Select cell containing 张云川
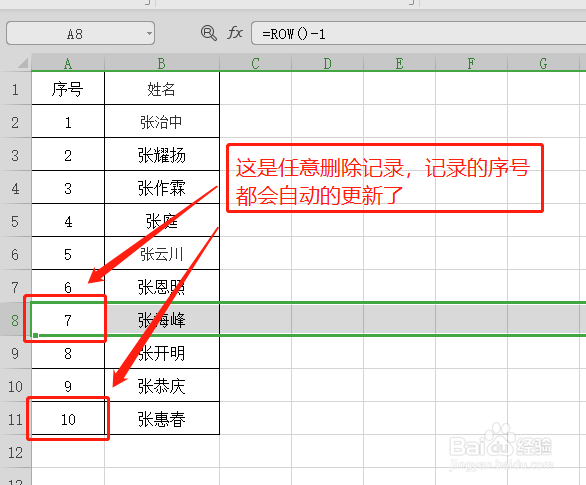The width and height of the screenshot is (586, 485). pos(162,254)
